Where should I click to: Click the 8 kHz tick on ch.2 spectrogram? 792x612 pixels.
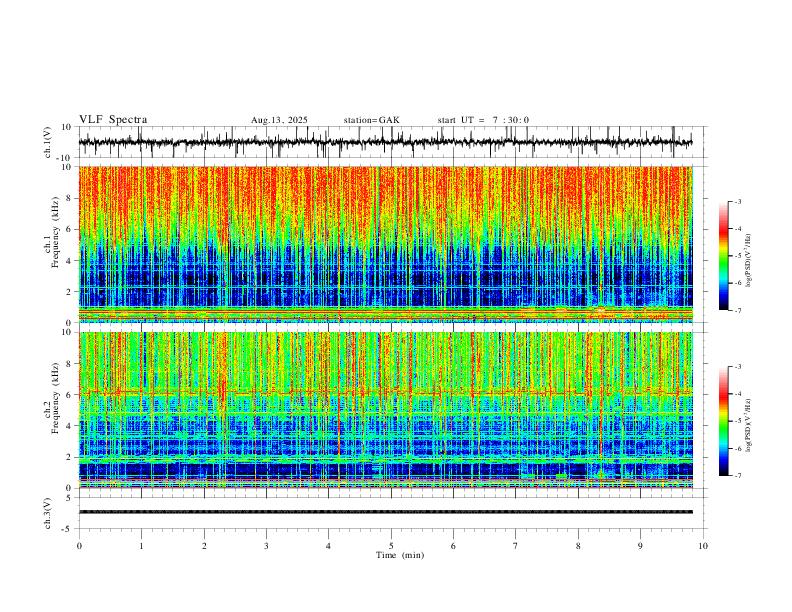tap(69, 364)
